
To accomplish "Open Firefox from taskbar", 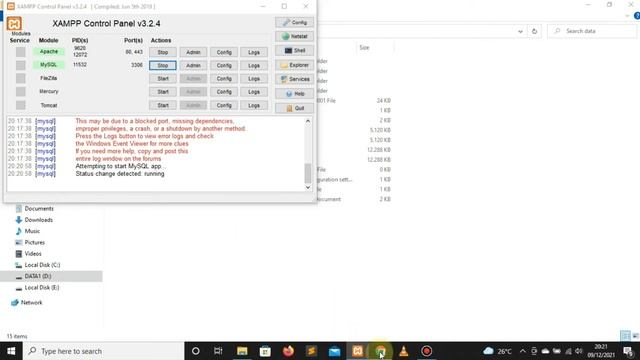I will point(288,351).
